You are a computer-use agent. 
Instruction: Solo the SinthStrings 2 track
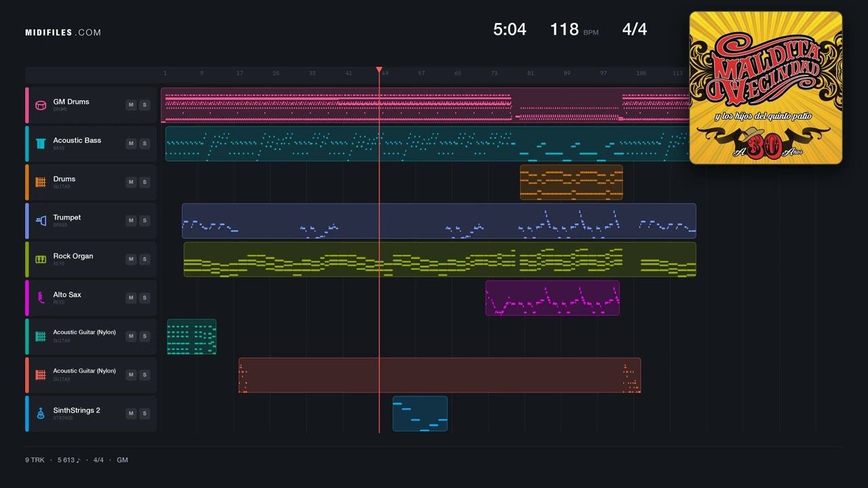coord(144,414)
